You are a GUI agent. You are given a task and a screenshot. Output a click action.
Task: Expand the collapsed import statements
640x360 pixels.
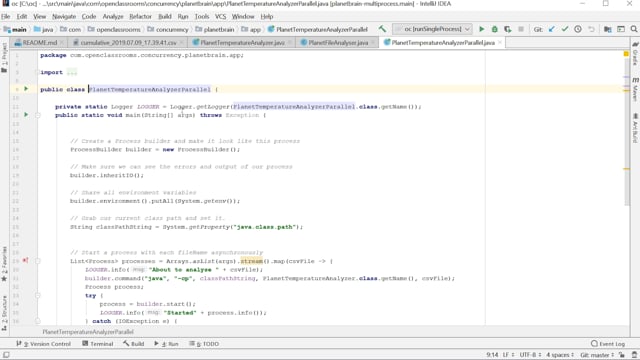point(72,72)
